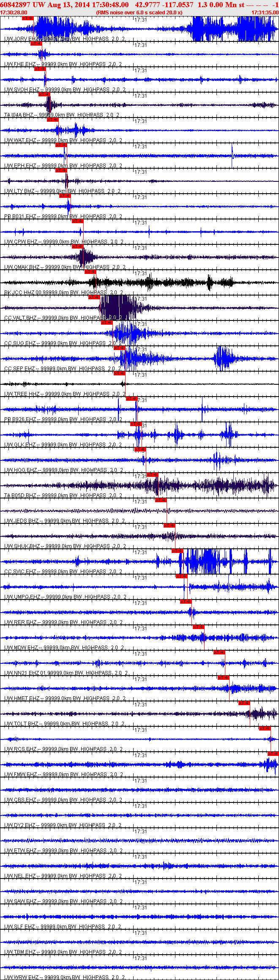
Task: Select the red pick flag on UW.FHE trace
Action: click(x=36, y=43)
